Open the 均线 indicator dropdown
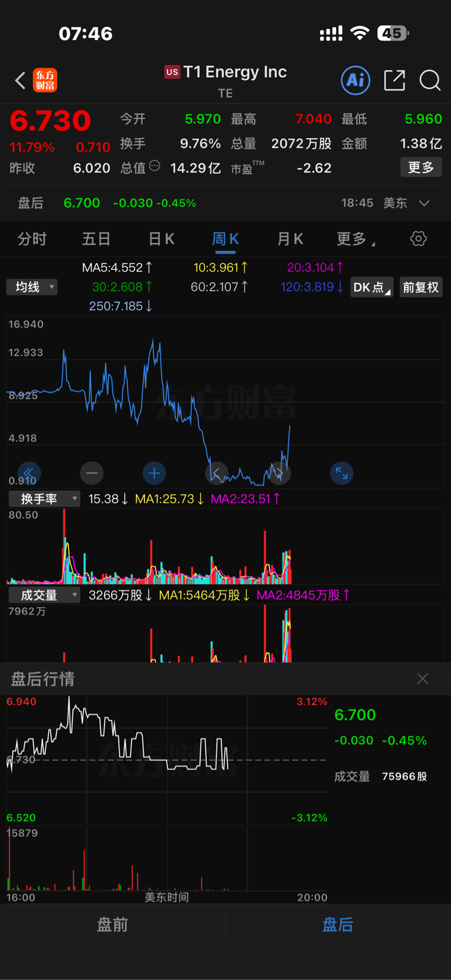The image size is (451, 980). 32,287
